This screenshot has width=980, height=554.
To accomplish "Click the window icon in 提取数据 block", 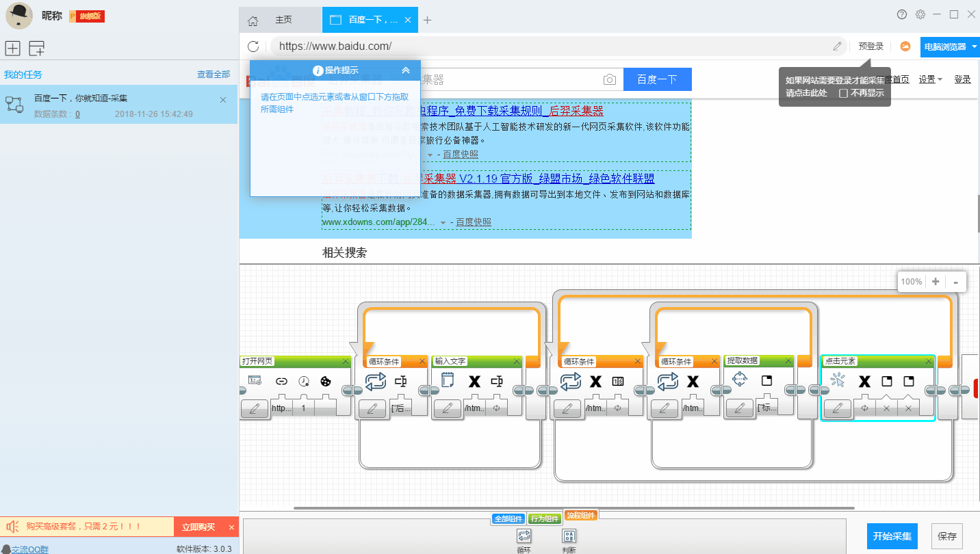I will pos(767,380).
